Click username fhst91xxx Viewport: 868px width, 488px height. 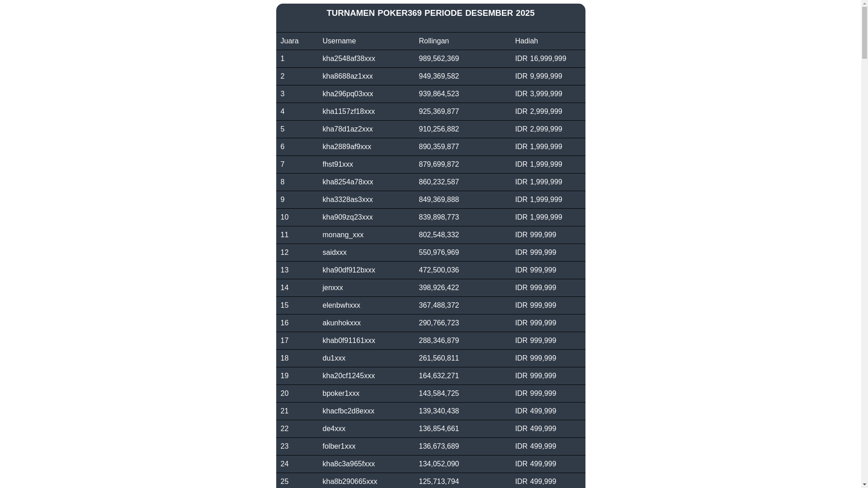(337, 164)
